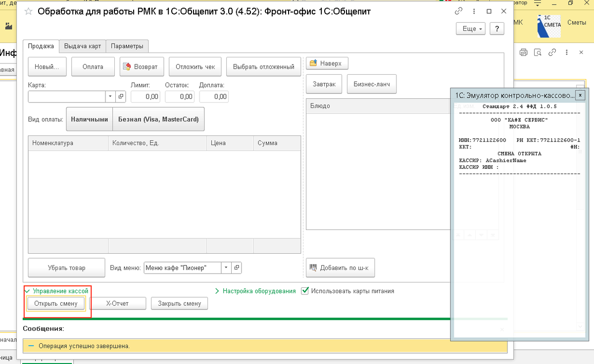Maximize the РМК form window

489,11
